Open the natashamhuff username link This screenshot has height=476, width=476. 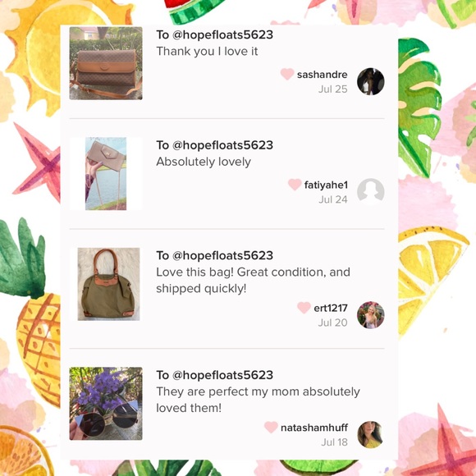tap(314, 428)
